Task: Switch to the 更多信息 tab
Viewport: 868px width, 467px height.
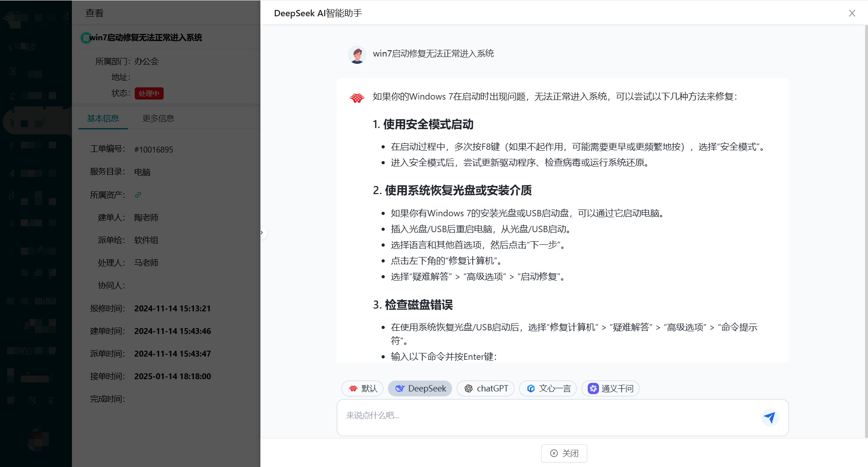Action: 158,118
